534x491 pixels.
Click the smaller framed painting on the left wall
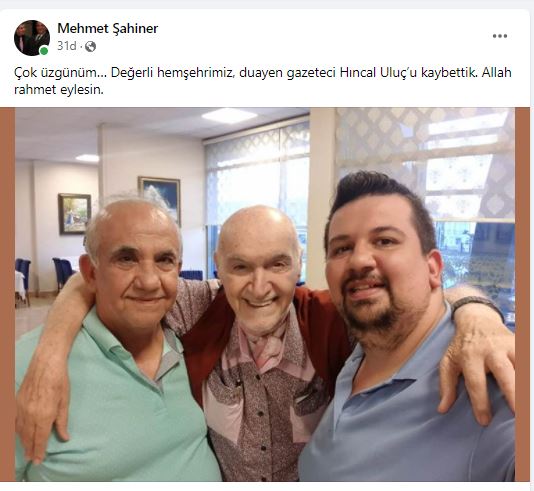[75, 214]
